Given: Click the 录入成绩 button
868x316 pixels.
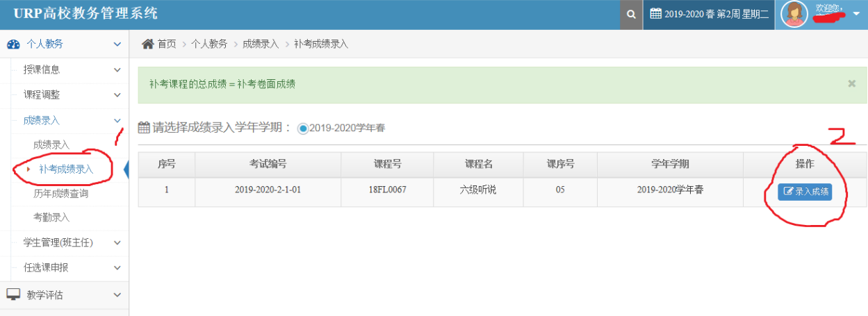Looking at the screenshot, I should pos(804,191).
